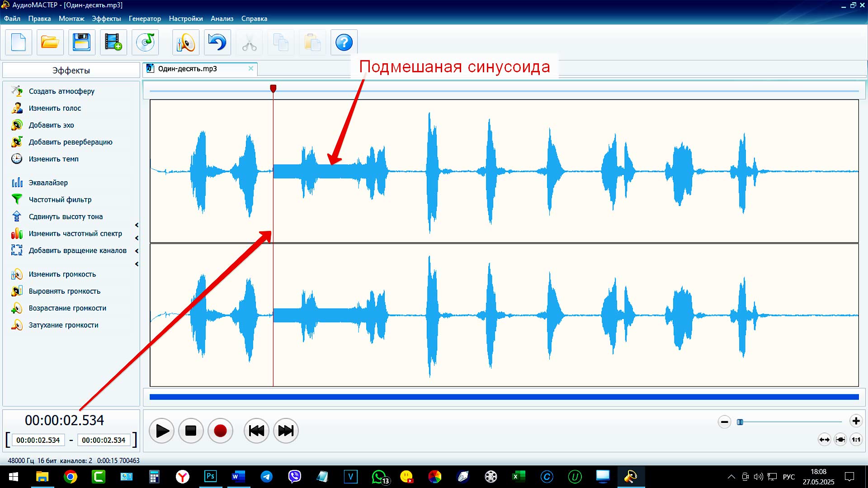Screen dimensions: 868x488
Task: Click the zoom to selection button
Action: click(x=840, y=440)
